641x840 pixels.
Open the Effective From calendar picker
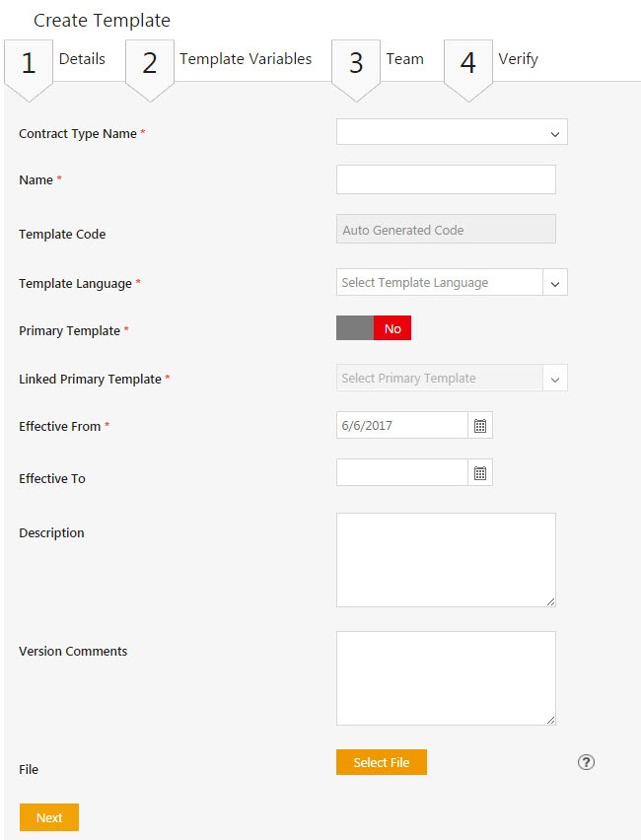[x=480, y=426]
